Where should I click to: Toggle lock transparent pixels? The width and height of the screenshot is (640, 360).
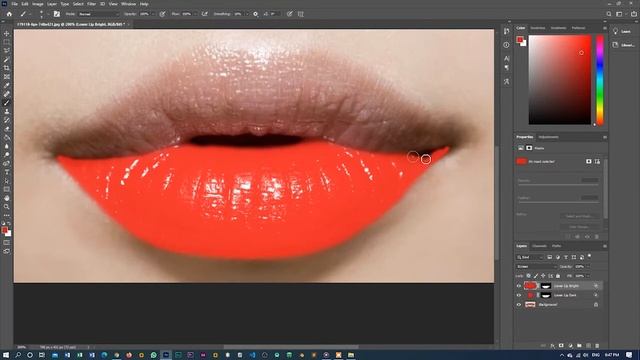point(529,276)
